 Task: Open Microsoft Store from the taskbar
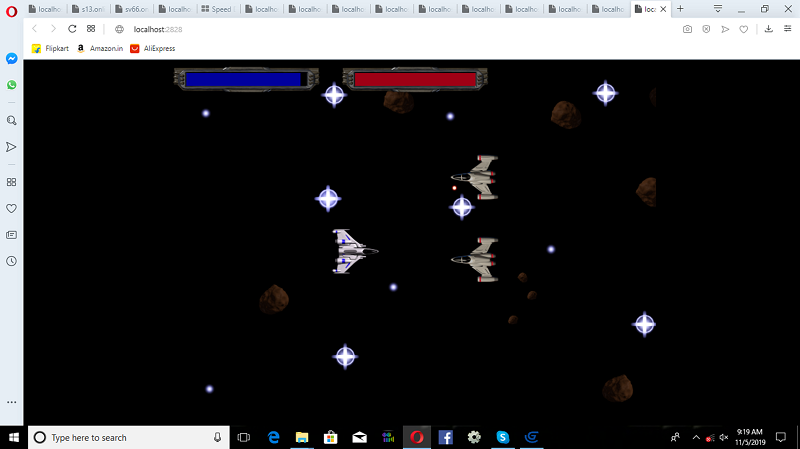pyautogui.click(x=331, y=437)
